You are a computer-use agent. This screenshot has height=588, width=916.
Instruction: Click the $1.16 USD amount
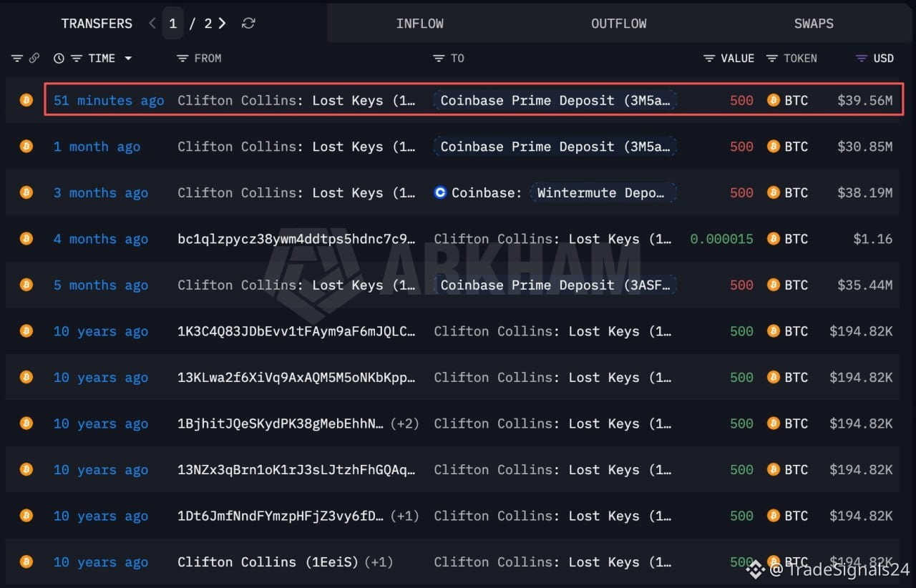873,239
